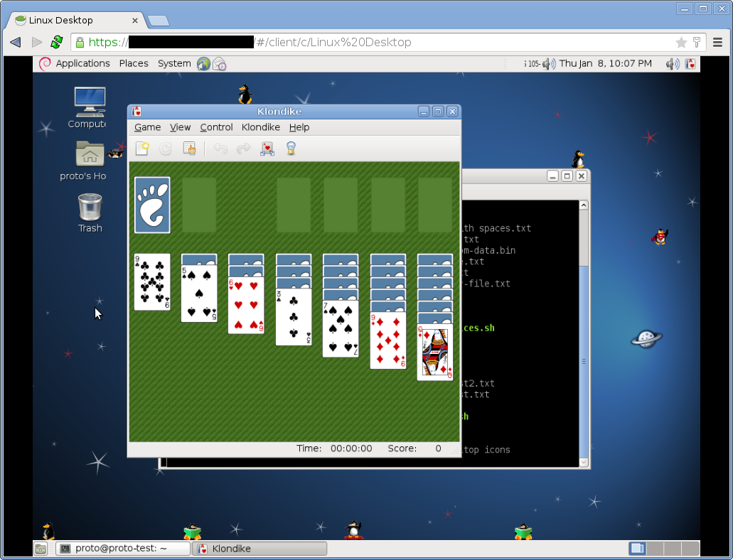Expand the Applications menu
The image size is (733, 560).
82,63
